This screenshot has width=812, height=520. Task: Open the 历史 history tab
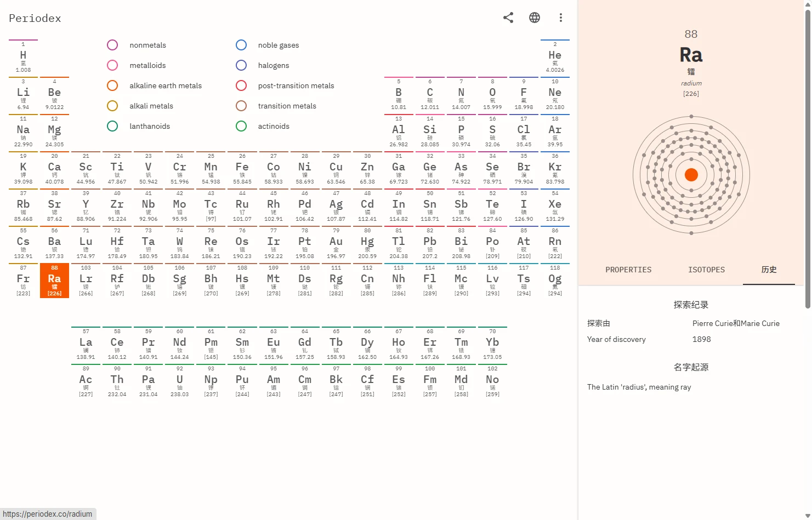click(769, 270)
